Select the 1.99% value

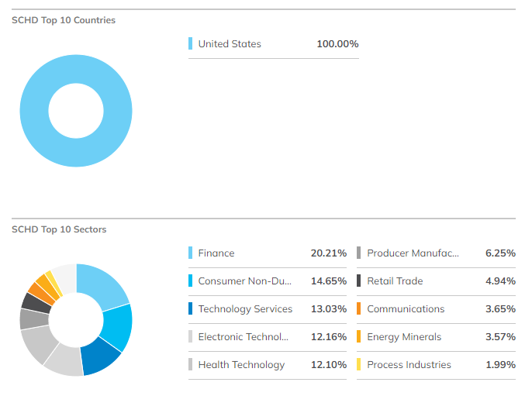click(500, 364)
